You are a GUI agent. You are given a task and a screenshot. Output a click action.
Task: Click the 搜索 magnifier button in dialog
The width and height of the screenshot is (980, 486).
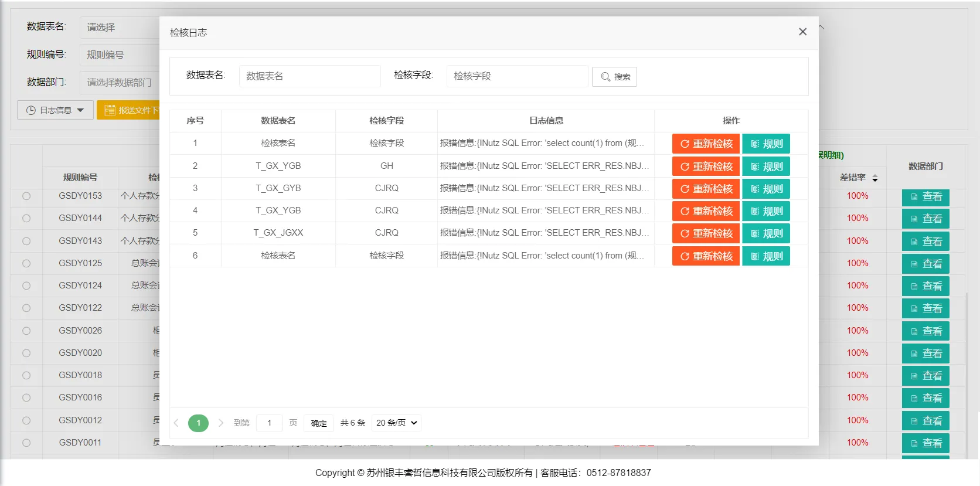614,77
